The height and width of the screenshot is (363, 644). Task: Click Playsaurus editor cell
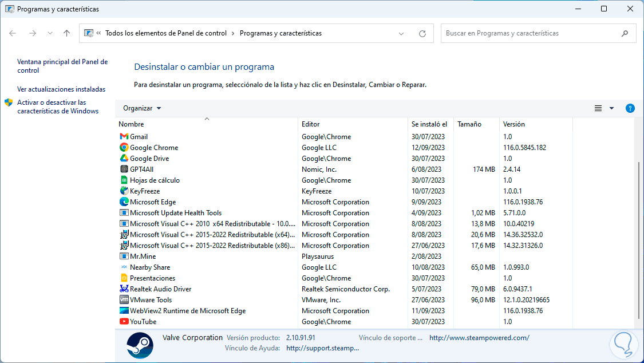click(x=318, y=257)
